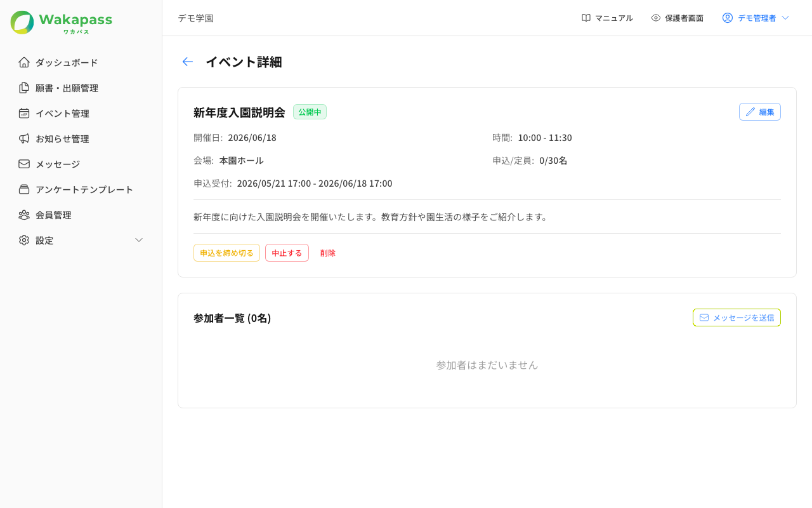The image size is (812, 508).
Task: Open 会員管理 in the sidebar
Action: (x=81, y=215)
